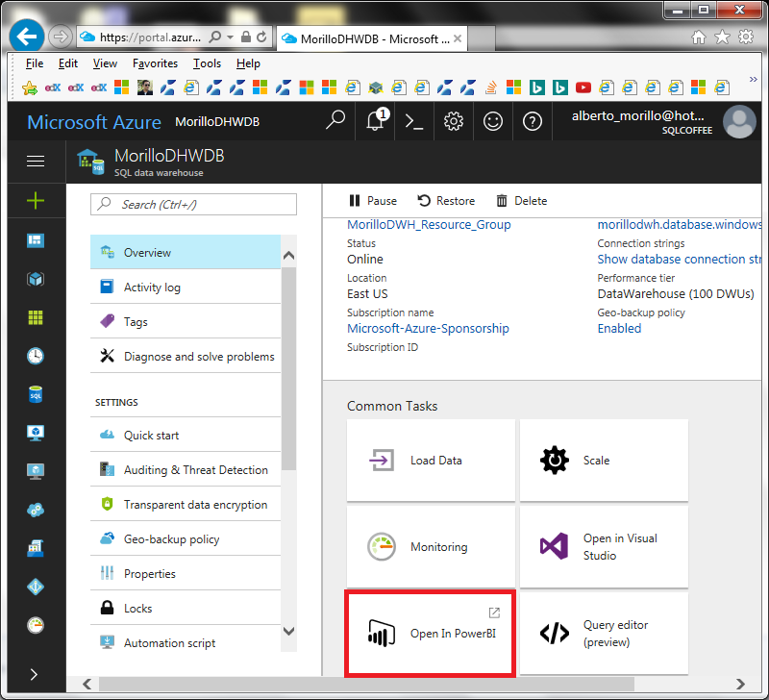
Task: Open the browser Help menu
Action: click(248, 63)
